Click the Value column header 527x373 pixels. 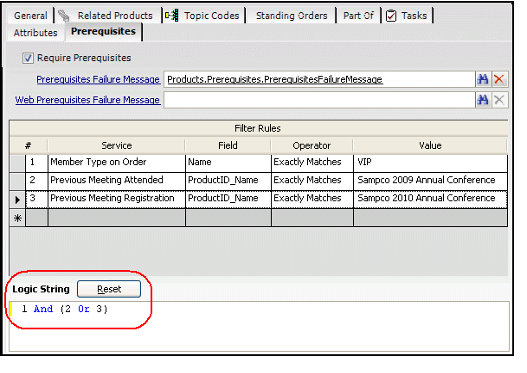tap(430, 146)
